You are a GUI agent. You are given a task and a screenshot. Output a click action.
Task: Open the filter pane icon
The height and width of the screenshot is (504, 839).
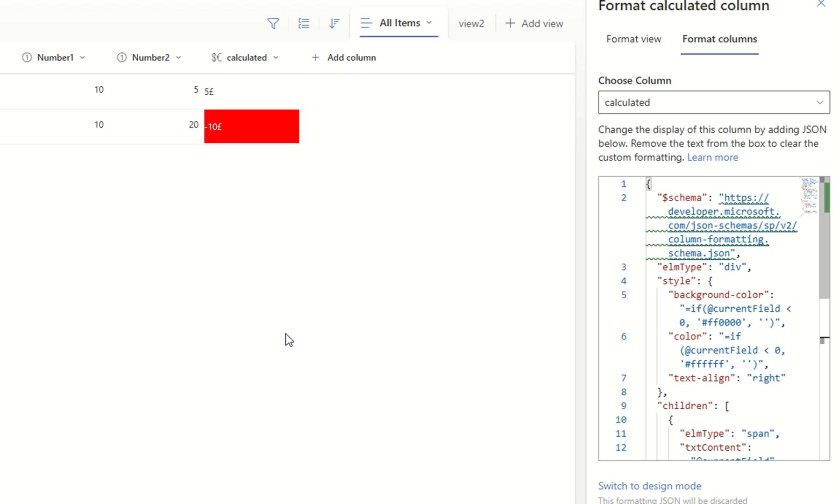[273, 23]
